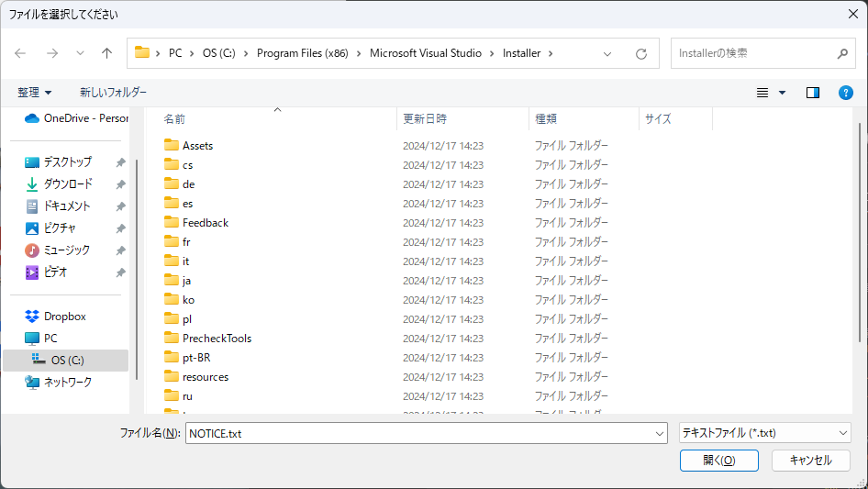Open the 整理 organize menu
Screen dimensions: 868x489
pyautogui.click(x=34, y=93)
